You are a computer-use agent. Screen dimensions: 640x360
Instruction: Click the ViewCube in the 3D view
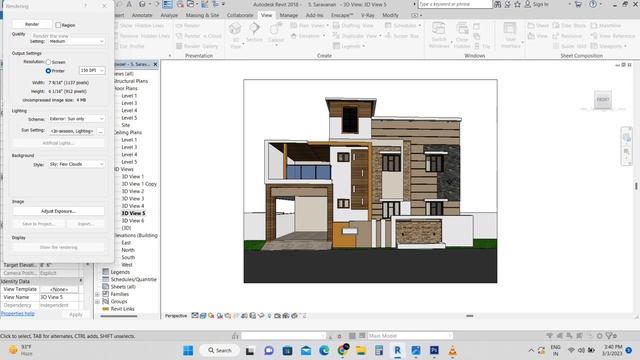(x=602, y=100)
